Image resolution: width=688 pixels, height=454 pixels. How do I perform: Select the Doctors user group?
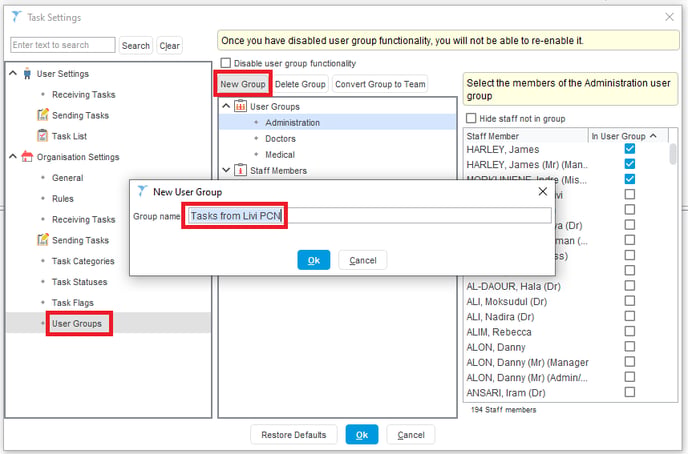pos(280,139)
